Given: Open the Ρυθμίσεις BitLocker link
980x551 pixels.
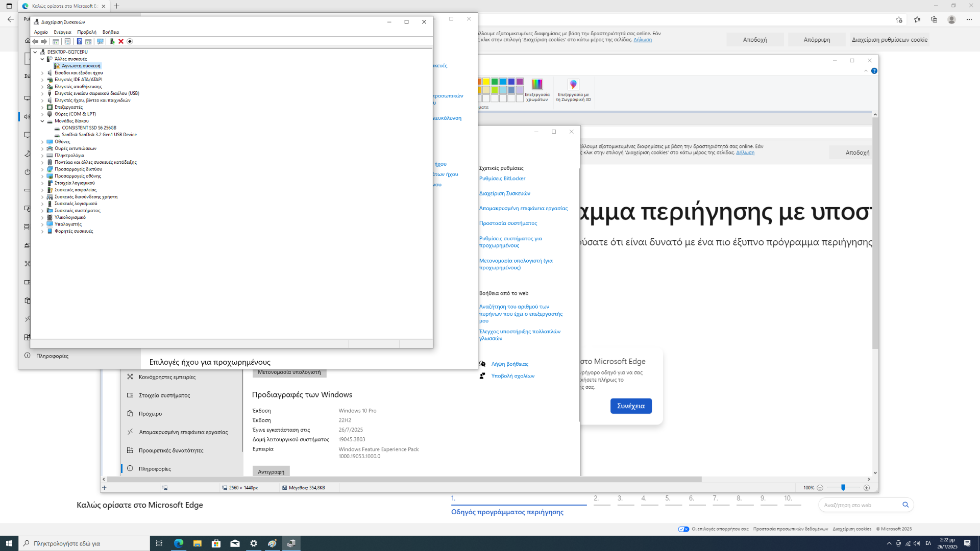Looking at the screenshot, I should [502, 179].
